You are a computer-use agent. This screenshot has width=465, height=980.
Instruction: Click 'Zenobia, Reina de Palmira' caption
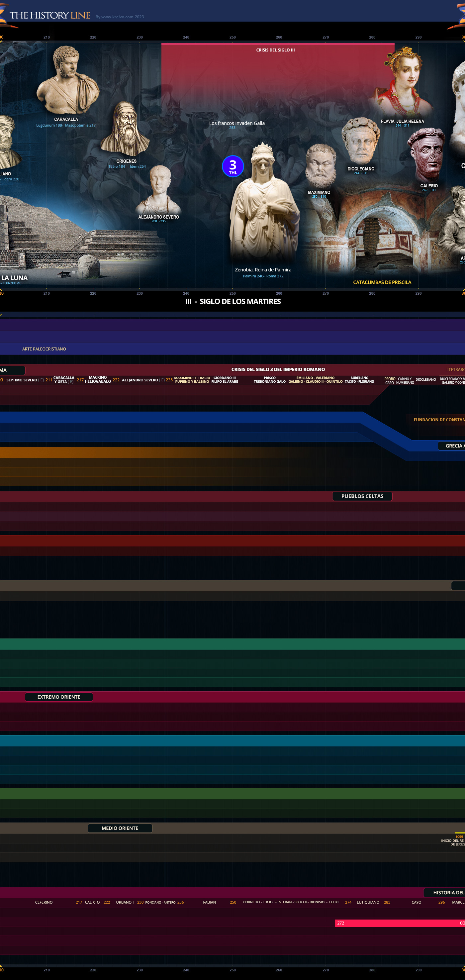click(263, 270)
